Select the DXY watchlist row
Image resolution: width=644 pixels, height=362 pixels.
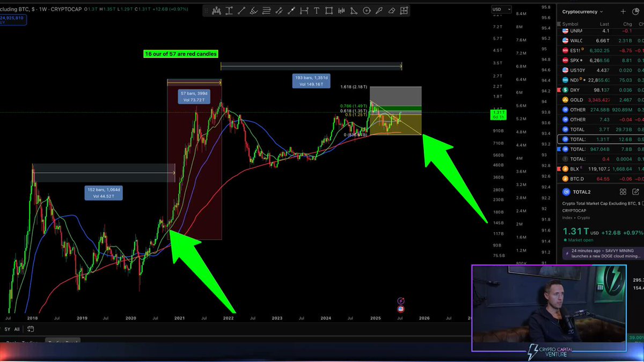pos(601,90)
